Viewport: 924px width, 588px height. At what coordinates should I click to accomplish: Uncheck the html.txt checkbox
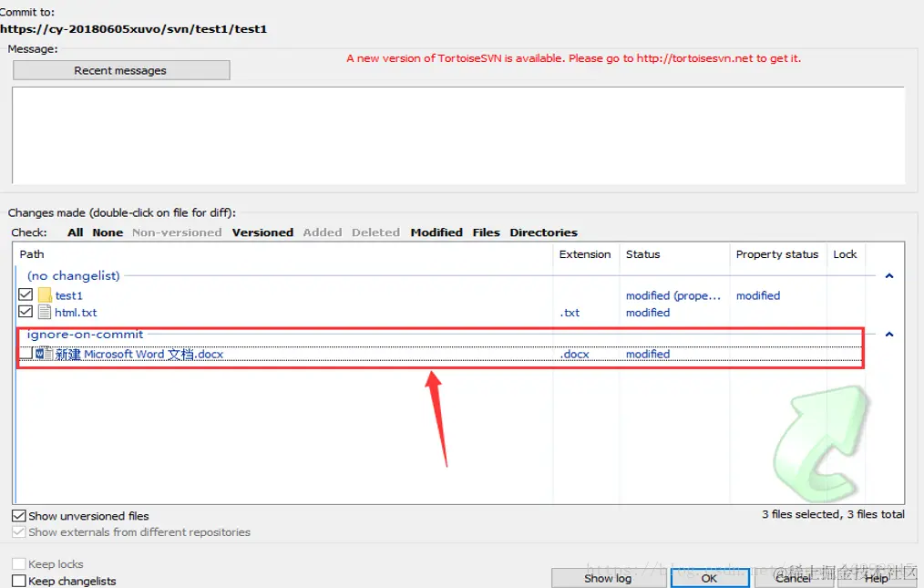[x=26, y=312]
